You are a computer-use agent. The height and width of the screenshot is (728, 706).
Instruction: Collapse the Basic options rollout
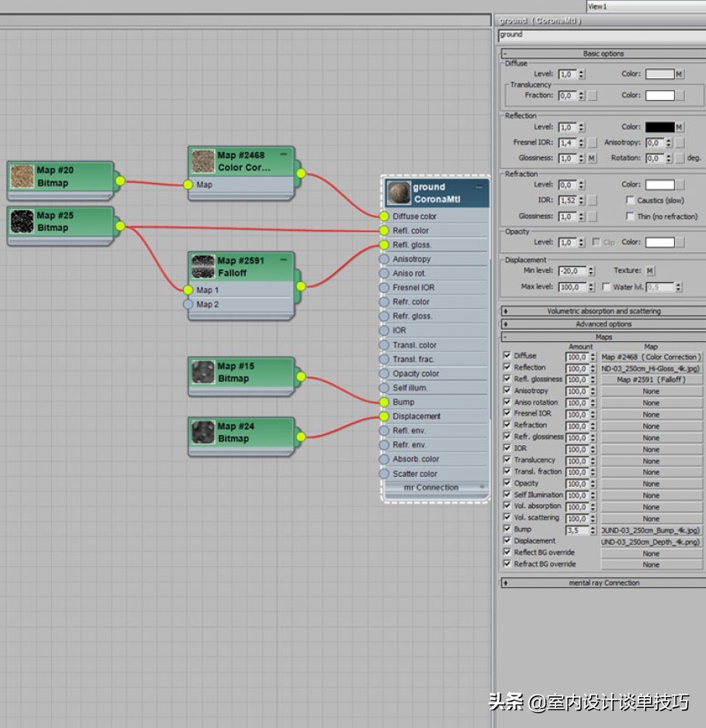click(x=602, y=53)
